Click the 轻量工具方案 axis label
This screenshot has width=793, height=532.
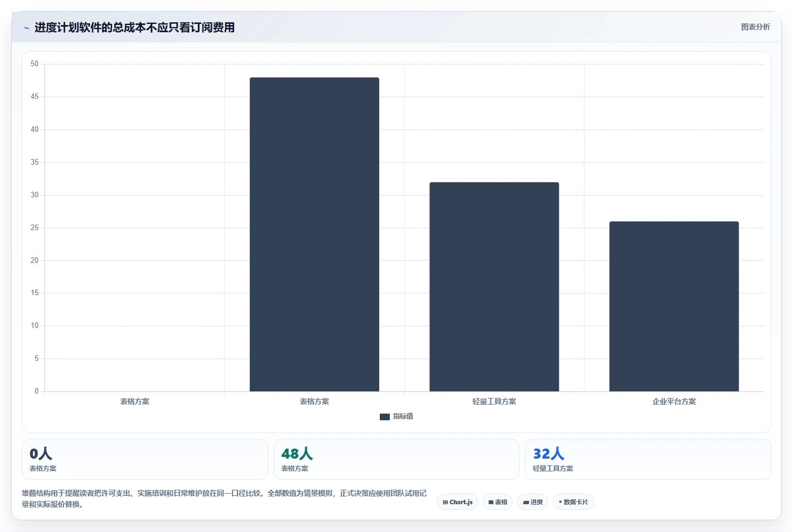pos(494,401)
